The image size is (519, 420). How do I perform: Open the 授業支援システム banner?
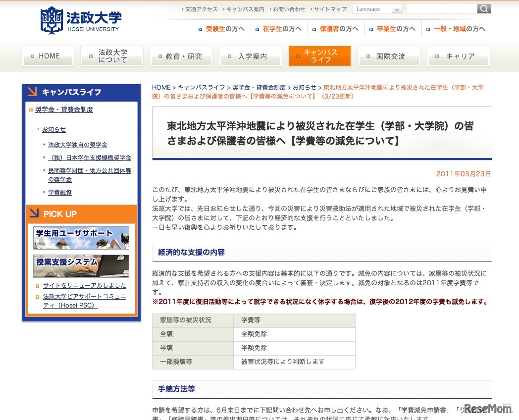pyautogui.click(x=81, y=266)
